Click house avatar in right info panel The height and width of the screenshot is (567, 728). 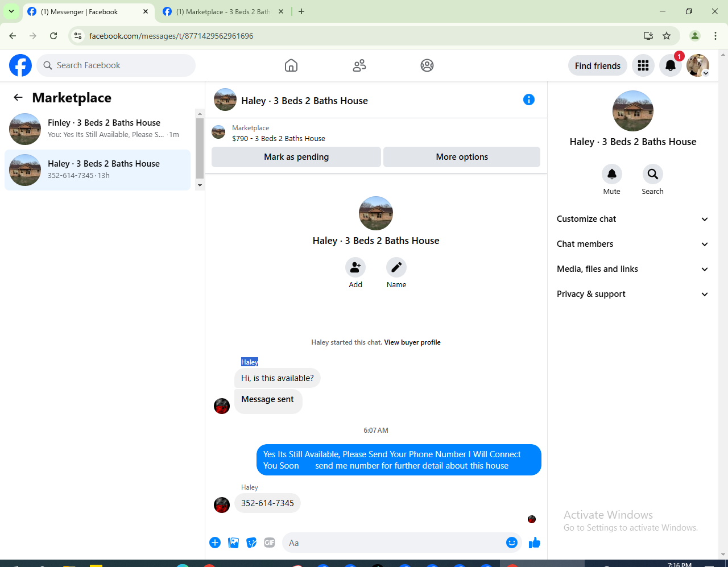click(633, 111)
